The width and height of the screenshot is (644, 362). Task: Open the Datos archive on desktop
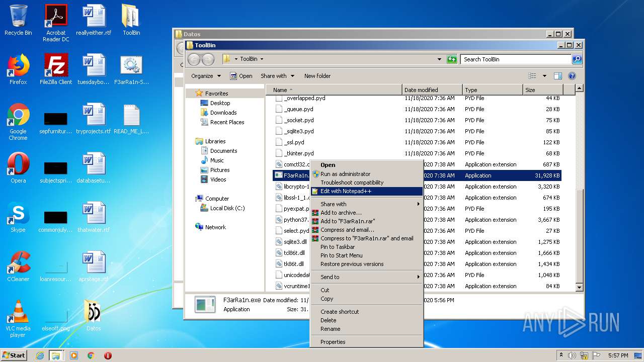[x=94, y=316]
